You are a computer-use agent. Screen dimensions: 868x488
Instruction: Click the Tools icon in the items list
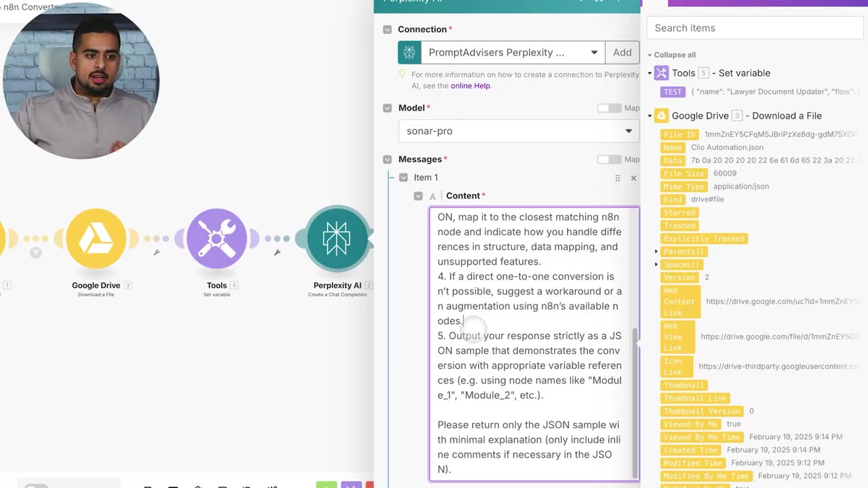[x=661, y=73]
